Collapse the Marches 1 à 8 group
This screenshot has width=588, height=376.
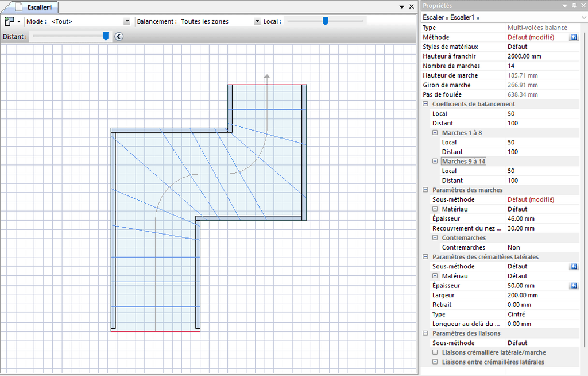435,133
